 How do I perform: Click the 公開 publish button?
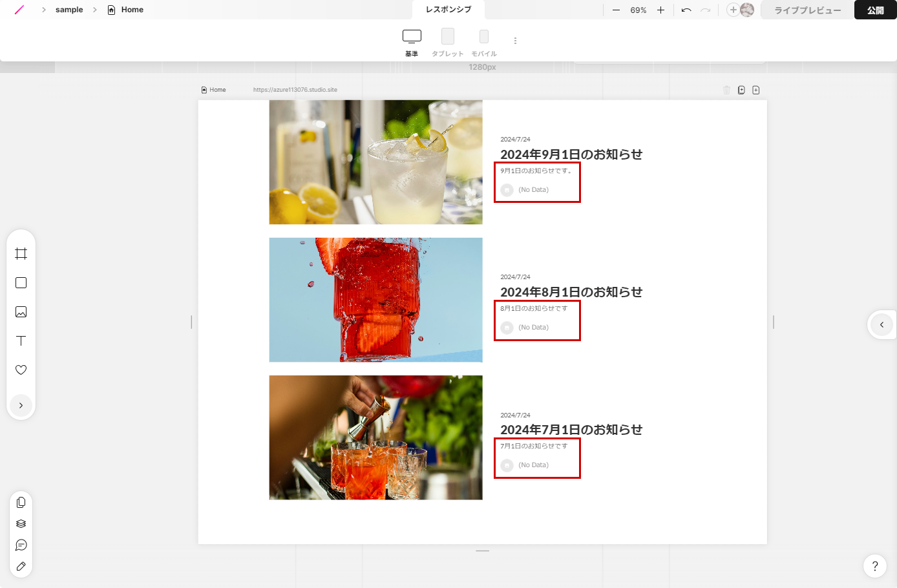(875, 10)
